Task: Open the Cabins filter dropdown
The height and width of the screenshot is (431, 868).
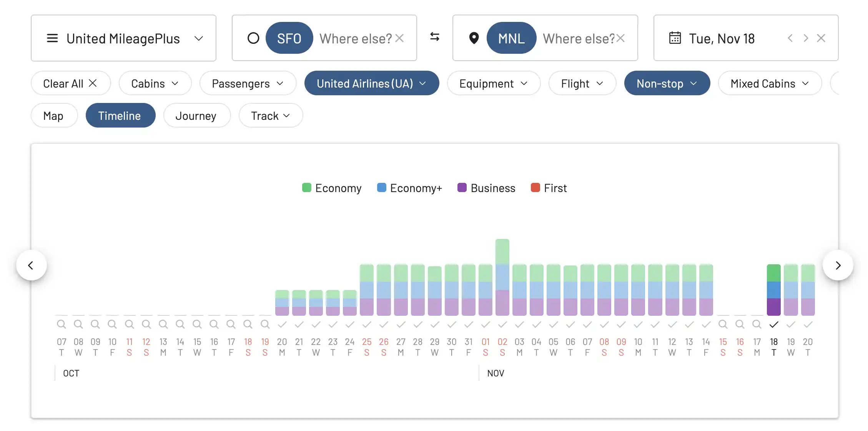Action: click(x=155, y=83)
